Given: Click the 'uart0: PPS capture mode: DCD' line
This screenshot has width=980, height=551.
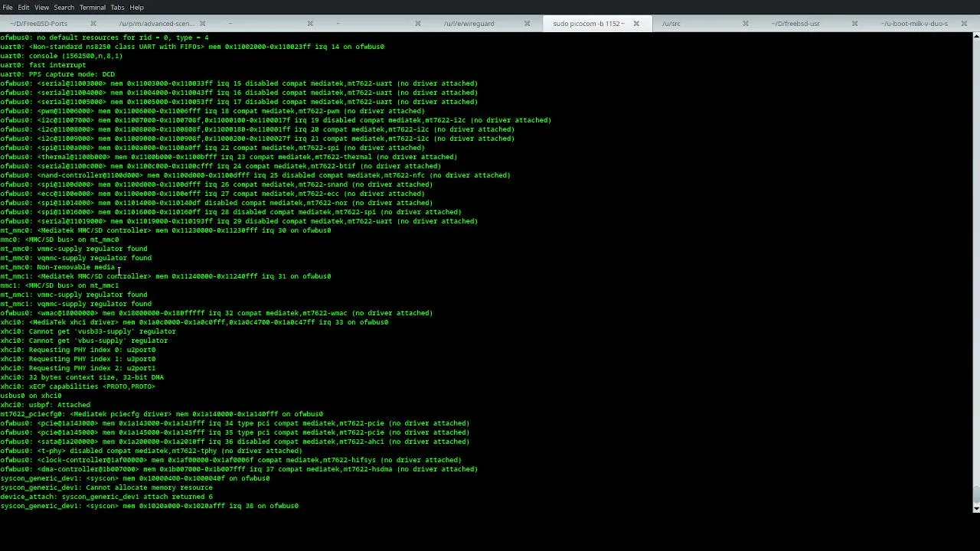Looking at the screenshot, I should click(57, 74).
